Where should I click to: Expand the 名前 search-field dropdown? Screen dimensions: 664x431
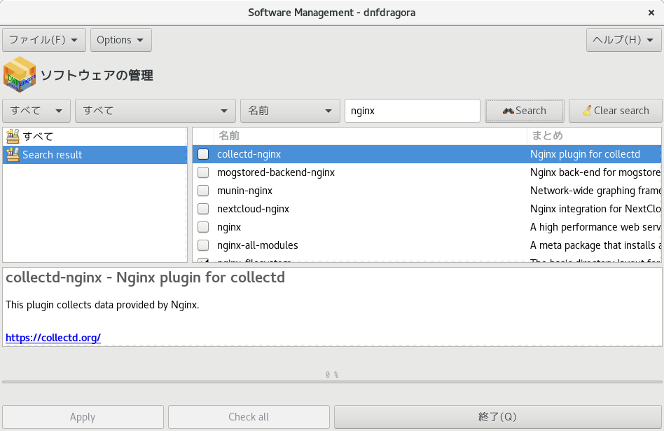[290, 111]
